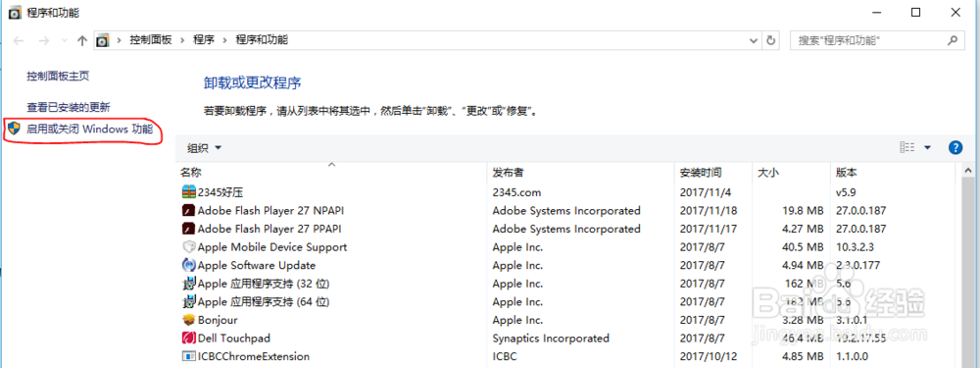Viewport: 980px width, 368px height.
Task: Select the Bonjour program icon
Action: [x=189, y=320]
